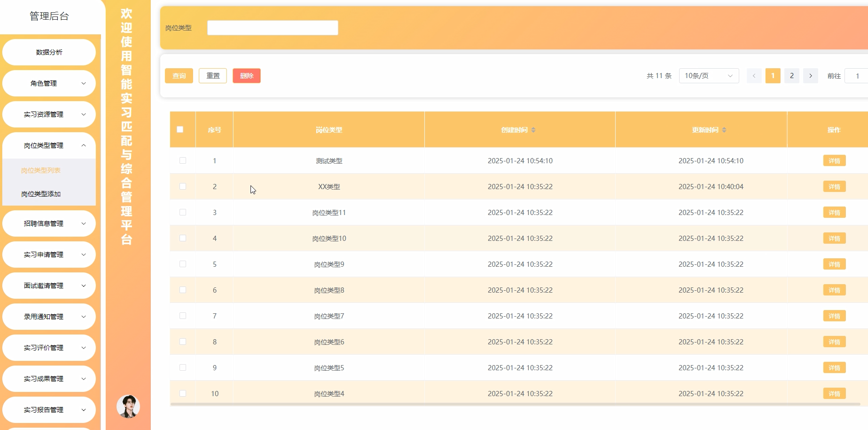Viewport: 868px width, 430px height.
Task: Check the row for 岗位类型11
Action: 183,212
